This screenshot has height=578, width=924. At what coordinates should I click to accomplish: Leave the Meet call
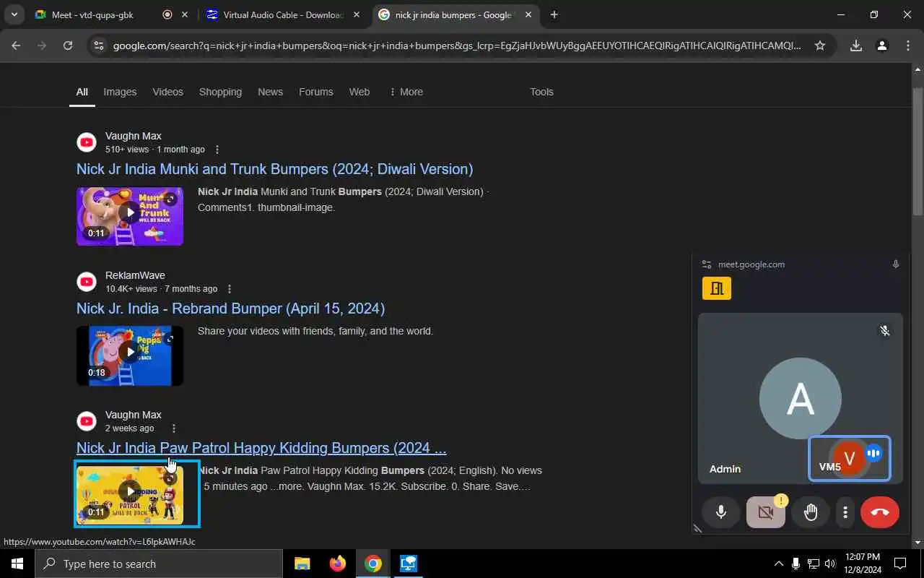(x=880, y=512)
